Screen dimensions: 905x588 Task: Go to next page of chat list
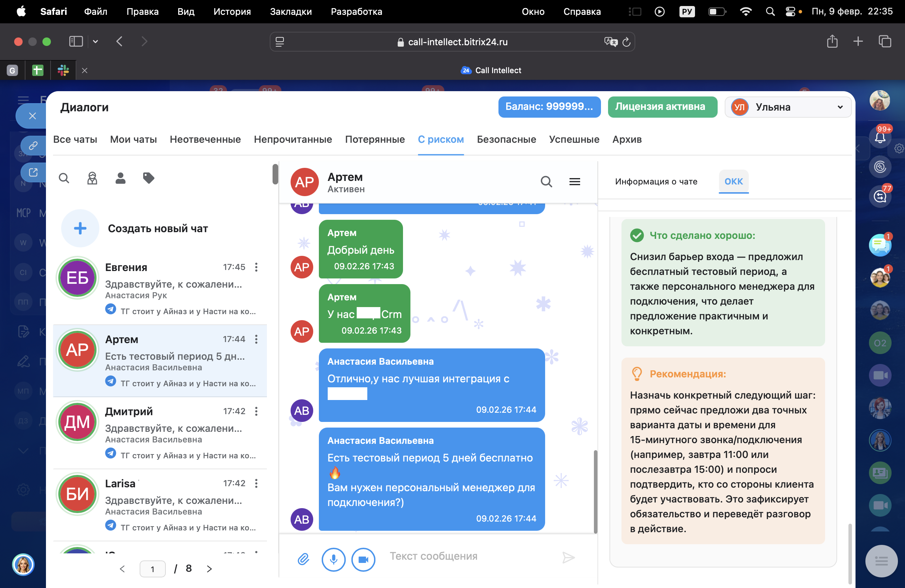pos(209,569)
